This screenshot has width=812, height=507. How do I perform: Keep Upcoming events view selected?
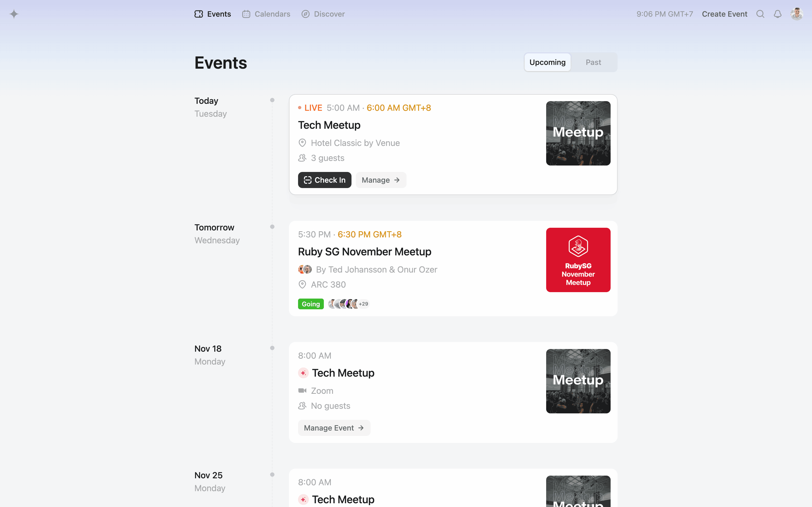[547, 62]
